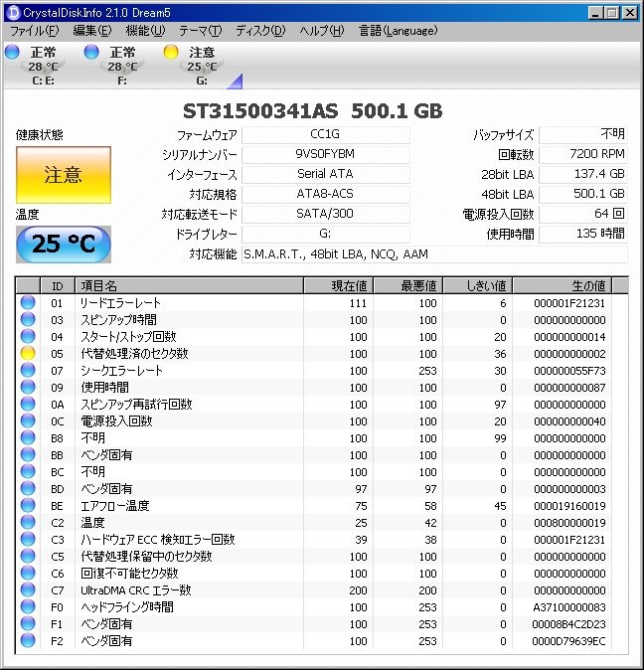The height and width of the screenshot is (670, 644).
Task: Click the ファームウェア value CC1G
Action: (325, 134)
